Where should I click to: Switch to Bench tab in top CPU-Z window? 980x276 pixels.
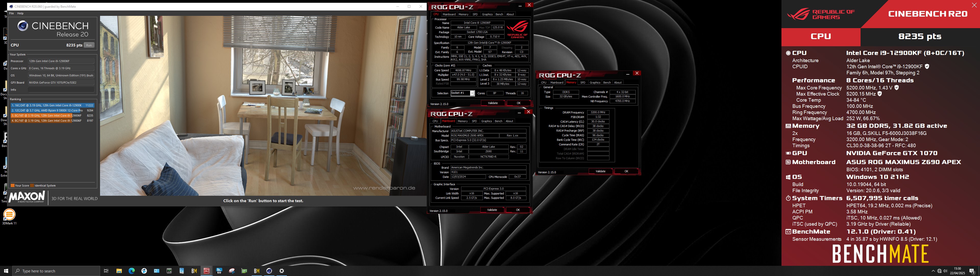pos(499,14)
